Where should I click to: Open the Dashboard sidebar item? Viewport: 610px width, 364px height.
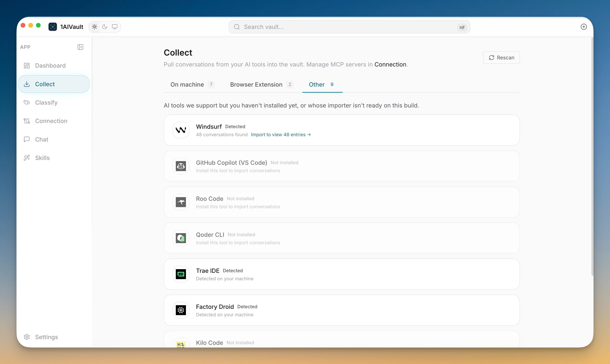click(53, 66)
